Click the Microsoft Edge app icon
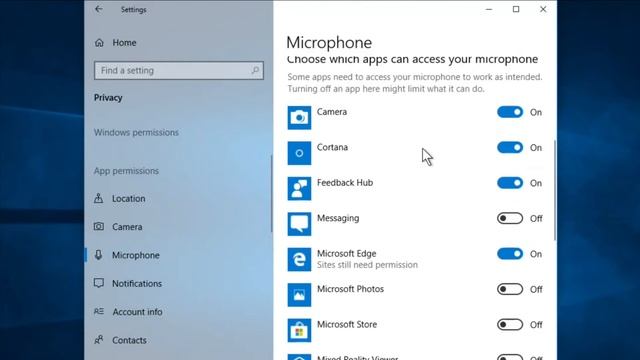The height and width of the screenshot is (360, 640). [x=299, y=259]
